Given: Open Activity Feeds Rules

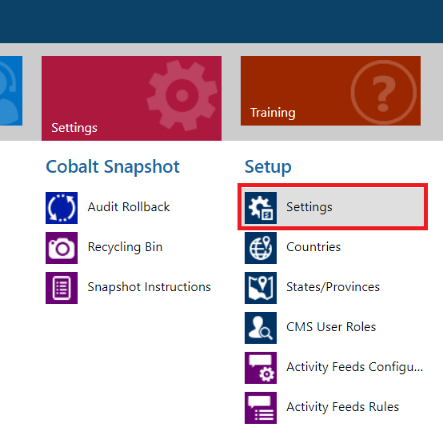Looking at the screenshot, I should (342, 407).
